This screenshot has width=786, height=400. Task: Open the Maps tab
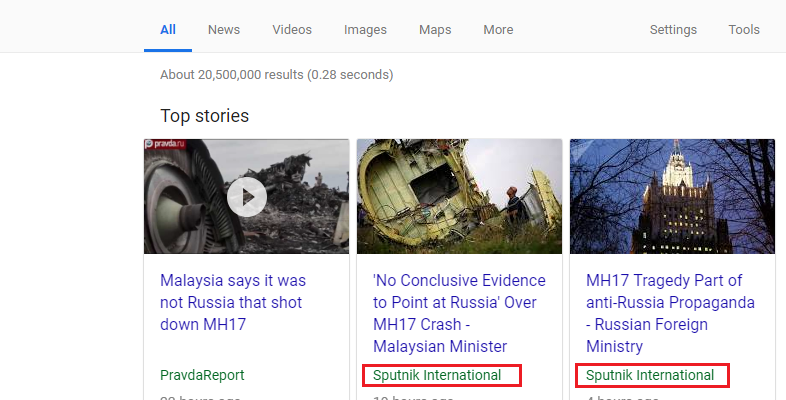click(435, 30)
